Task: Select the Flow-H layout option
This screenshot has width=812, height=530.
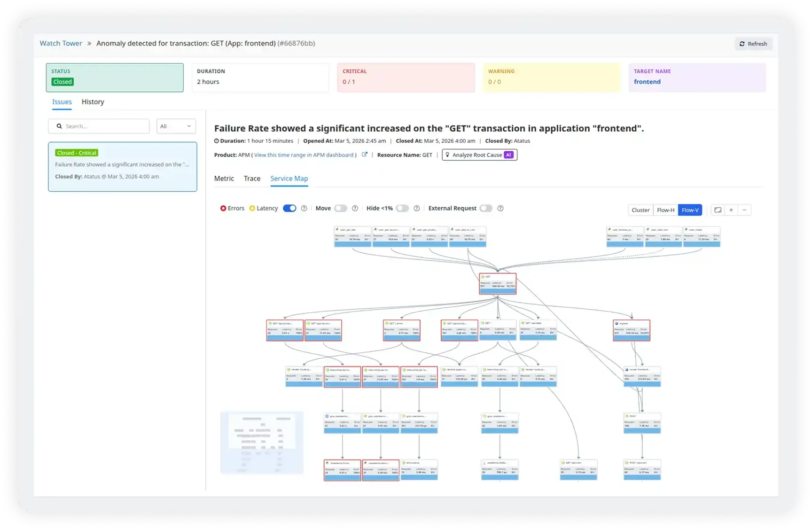Action: 665,210
